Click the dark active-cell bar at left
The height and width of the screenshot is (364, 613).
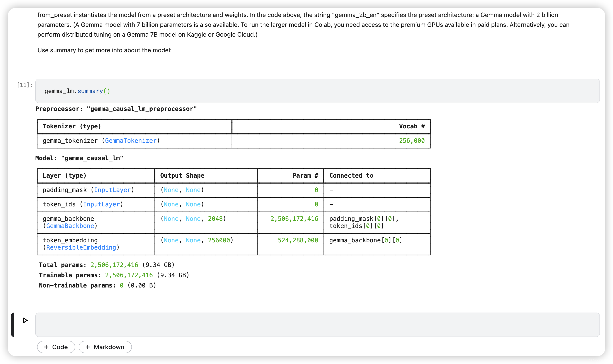pos(13,325)
